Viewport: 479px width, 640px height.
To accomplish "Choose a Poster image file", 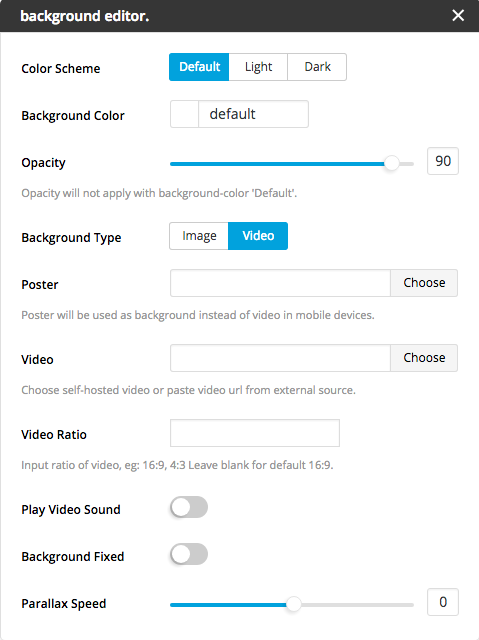I will tap(424, 283).
